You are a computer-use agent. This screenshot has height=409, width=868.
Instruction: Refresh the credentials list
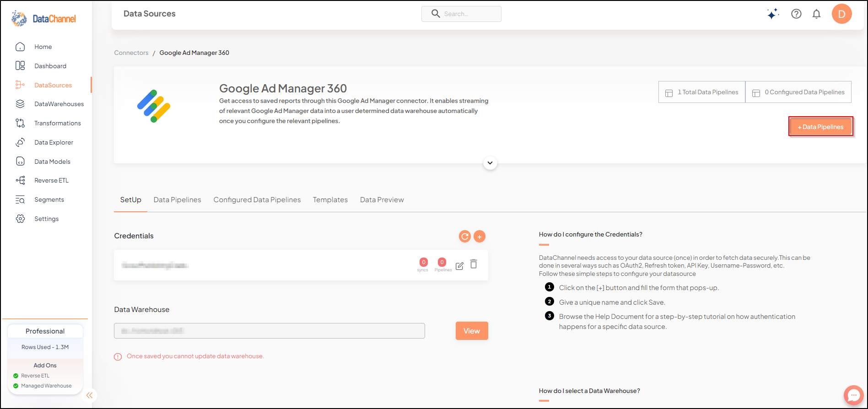point(464,236)
